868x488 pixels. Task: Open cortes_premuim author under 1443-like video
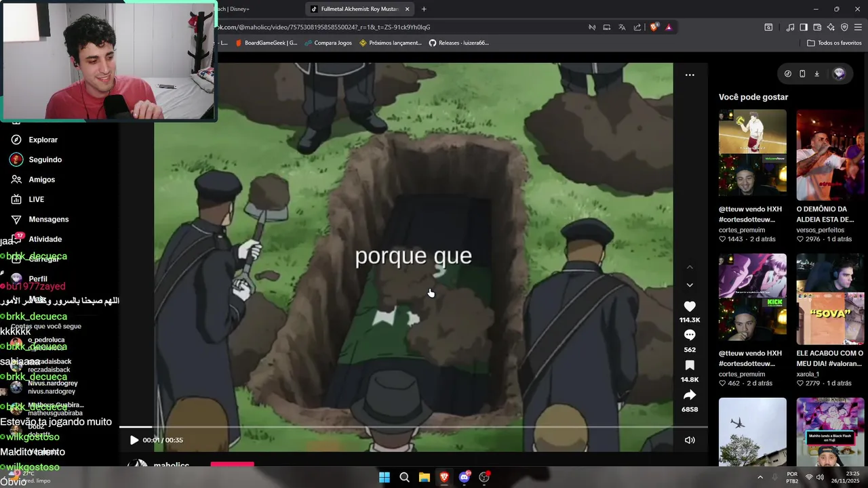[x=742, y=230]
